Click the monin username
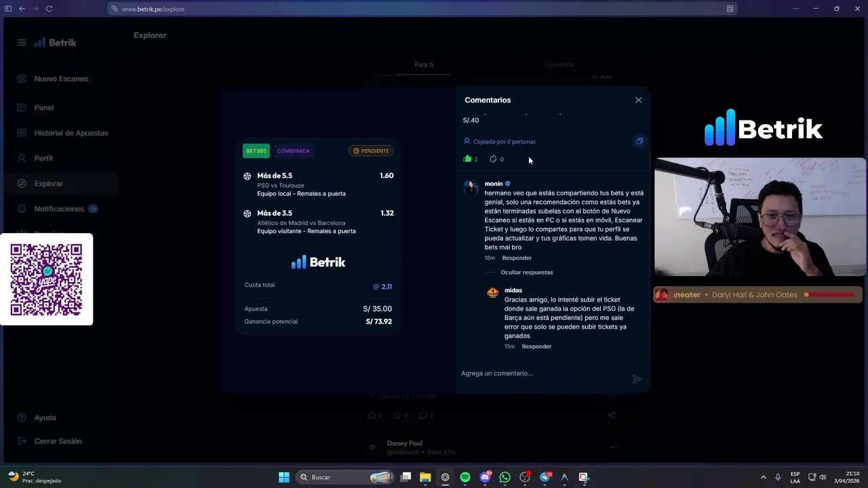The image size is (868, 488). coord(494,184)
